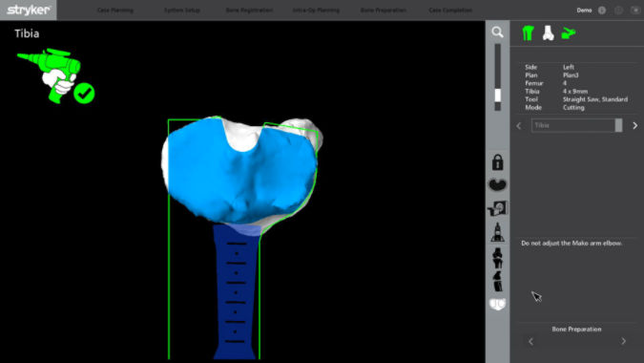
Task: Click the padlock view lock icon
Action: [497, 162]
